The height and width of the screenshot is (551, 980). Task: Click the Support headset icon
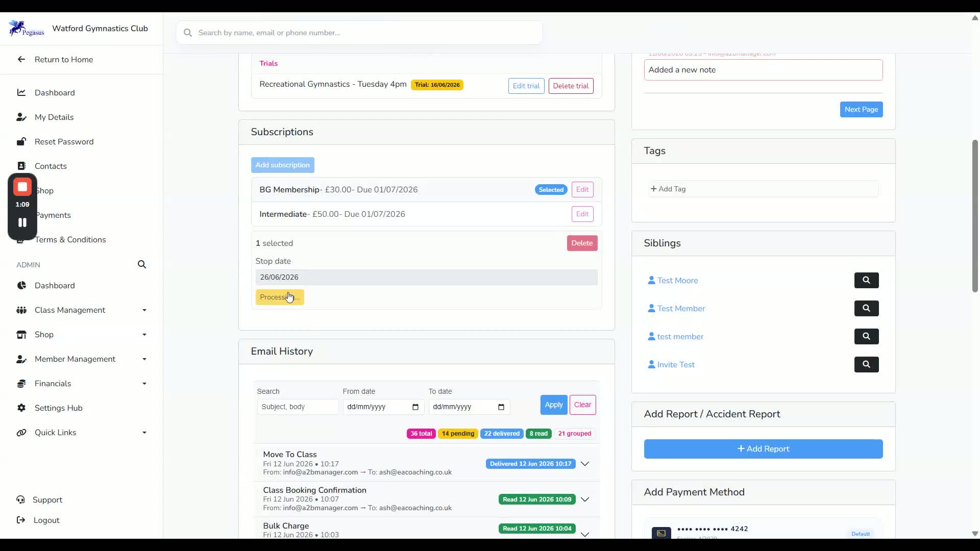(x=21, y=499)
